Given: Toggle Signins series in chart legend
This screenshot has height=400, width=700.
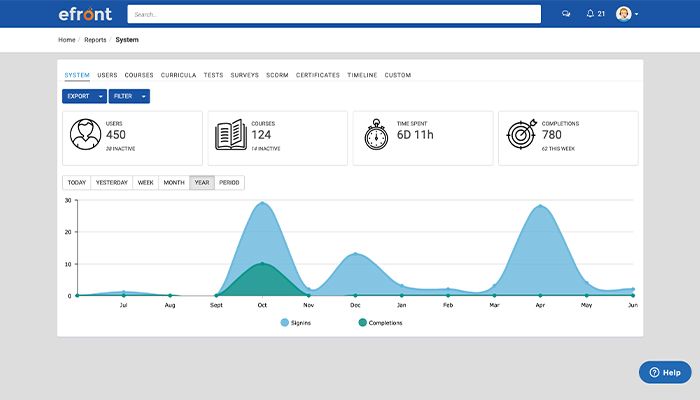Looking at the screenshot, I should coord(300,323).
